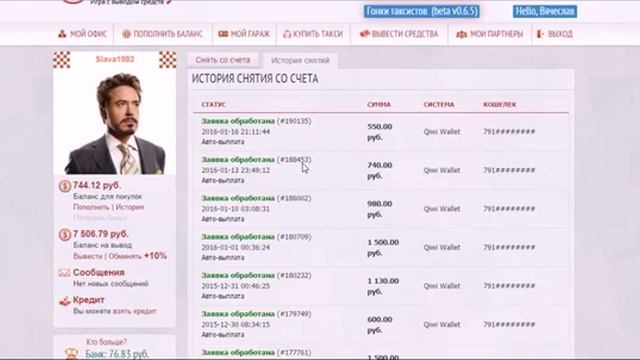Image resolution: width=640 pixels, height=360 pixels.
Task: Click the Кошелек column header
Action: coord(500,104)
